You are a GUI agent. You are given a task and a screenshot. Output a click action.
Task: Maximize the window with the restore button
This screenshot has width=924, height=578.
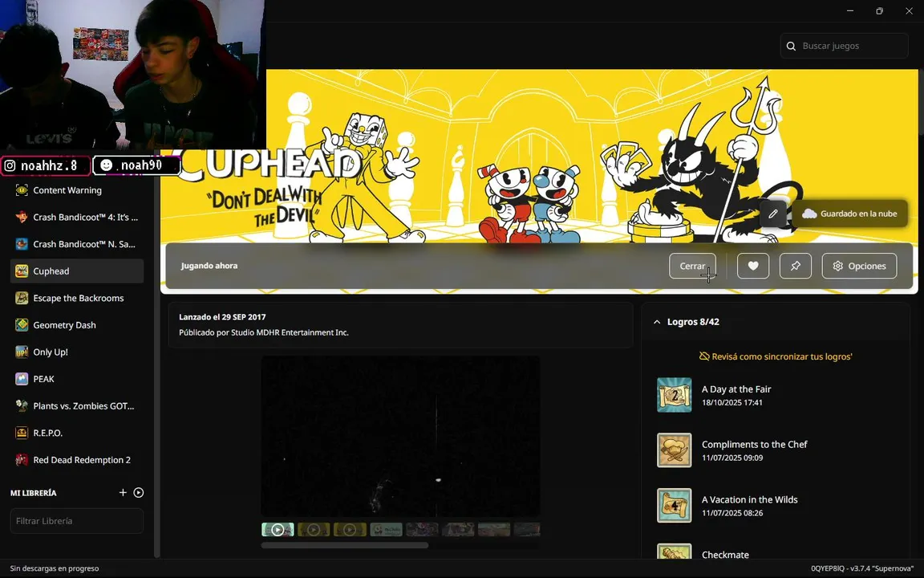879,10
